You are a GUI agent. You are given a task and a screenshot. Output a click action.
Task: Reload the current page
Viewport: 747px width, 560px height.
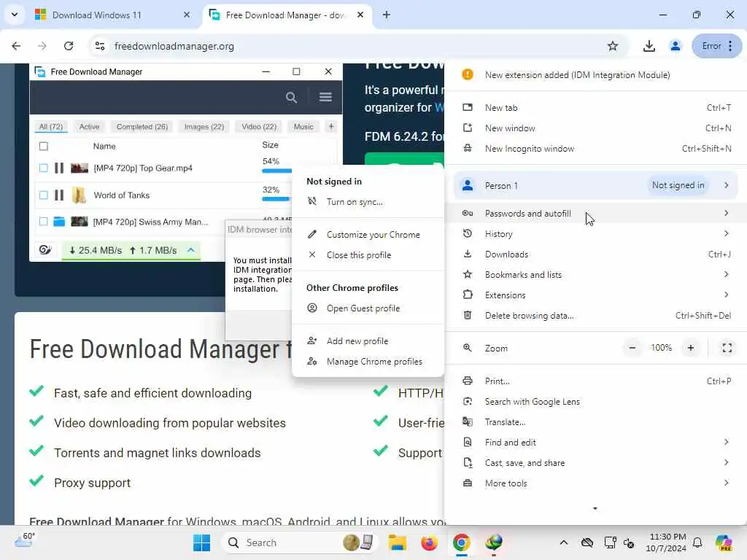pyautogui.click(x=69, y=46)
